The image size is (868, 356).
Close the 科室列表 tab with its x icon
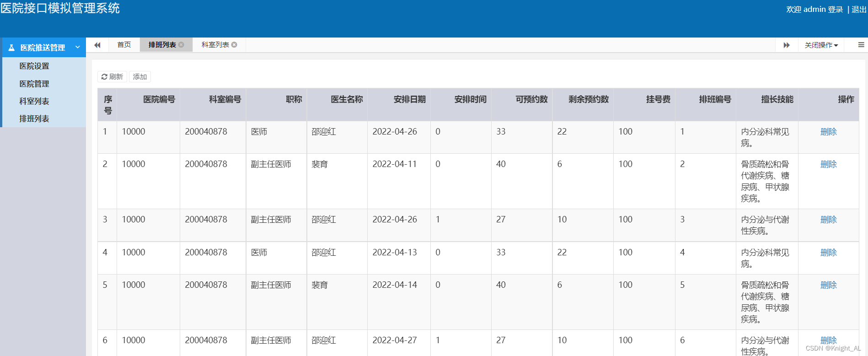coord(234,45)
